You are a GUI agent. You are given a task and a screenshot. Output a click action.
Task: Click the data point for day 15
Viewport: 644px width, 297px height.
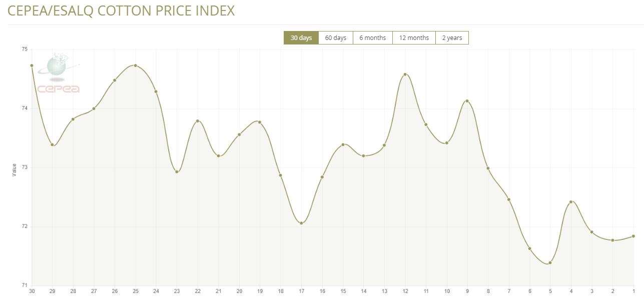click(x=343, y=144)
